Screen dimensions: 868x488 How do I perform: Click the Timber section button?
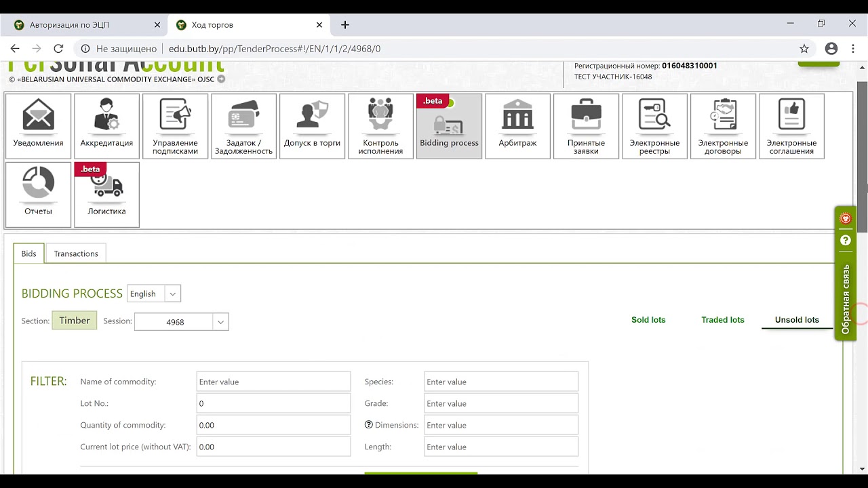[x=75, y=321]
